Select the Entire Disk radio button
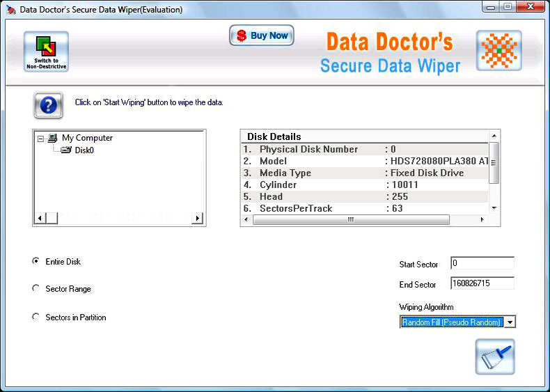This screenshot has height=392, width=550. click(x=36, y=261)
